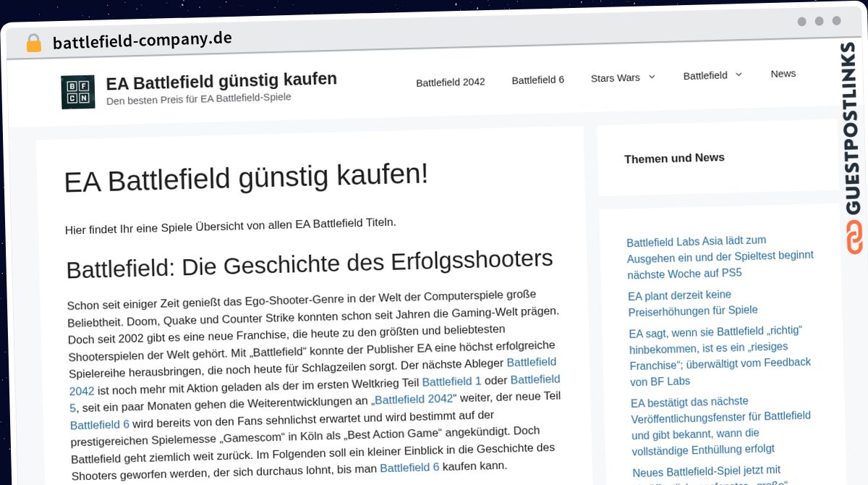Click heading 'Battlefield: Die Geschichte des Erfolgsshooters'
Screen dimensions: 868x485
pyautogui.click(x=310, y=264)
